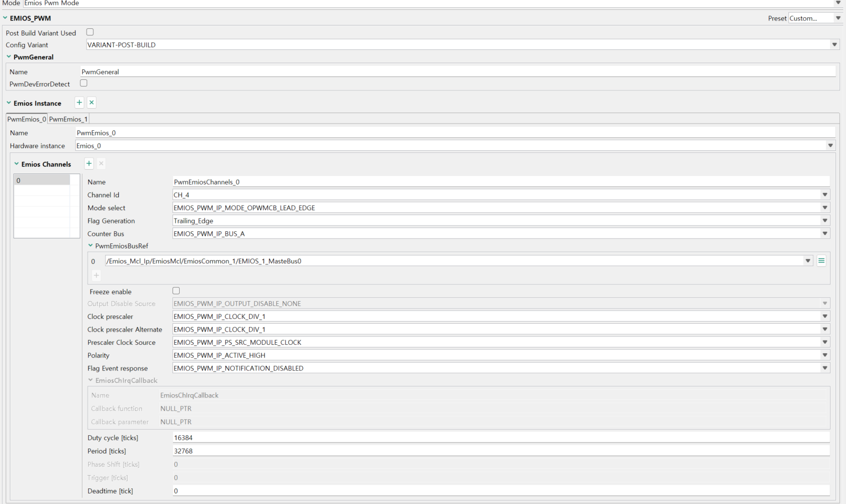
Task: Remove the selected Emios Instance
Action: click(92, 103)
